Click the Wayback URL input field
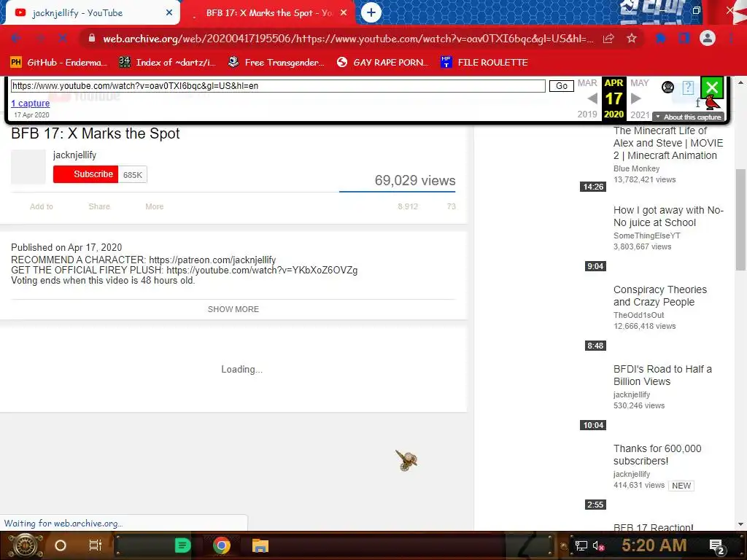This screenshot has height=560, width=747. pos(278,86)
